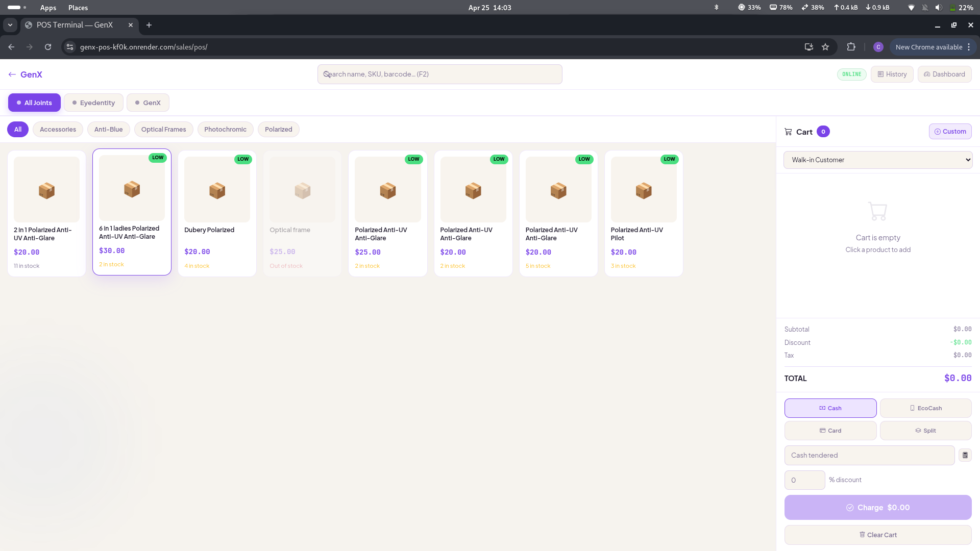
Task: Close the POS Terminal — GenX tab
Action: tap(131, 25)
